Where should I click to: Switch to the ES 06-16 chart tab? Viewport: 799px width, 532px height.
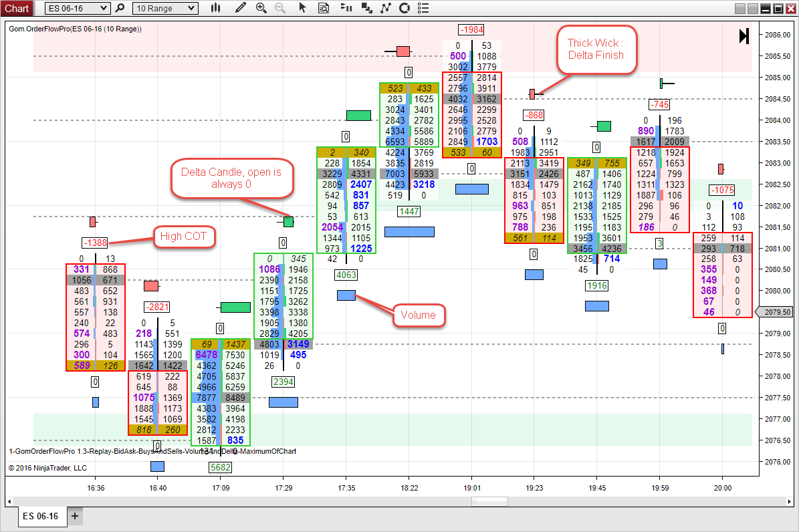pos(40,516)
